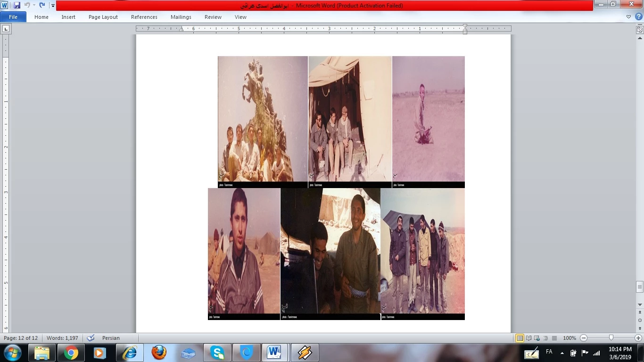The width and height of the screenshot is (644, 362).
Task: Expand the ribbon with chevron arrow
Action: pyautogui.click(x=628, y=16)
